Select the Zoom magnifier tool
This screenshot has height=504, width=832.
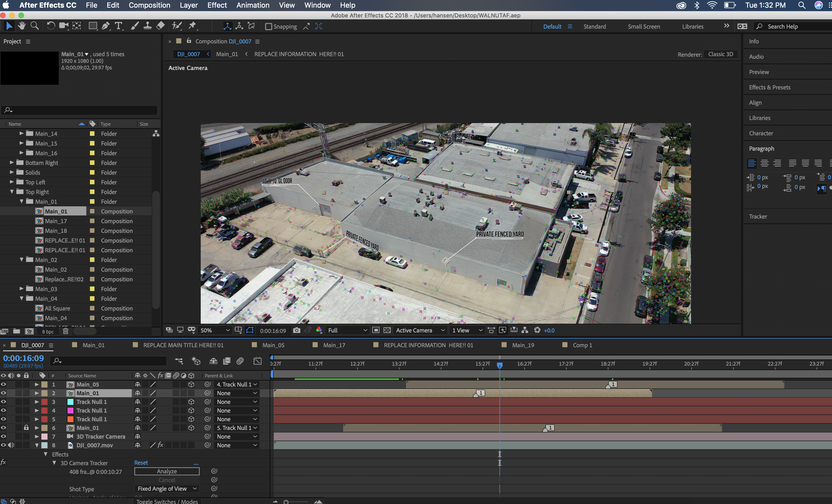[34, 26]
